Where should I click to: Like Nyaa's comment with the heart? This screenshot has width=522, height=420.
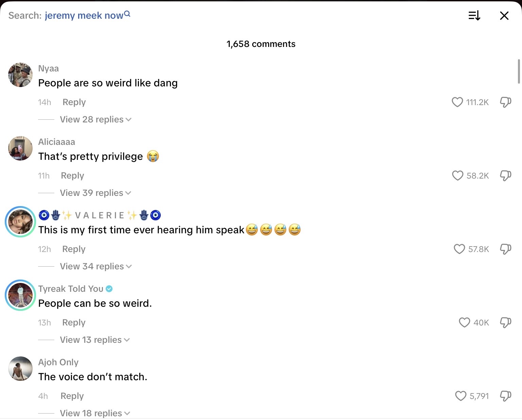coord(457,102)
